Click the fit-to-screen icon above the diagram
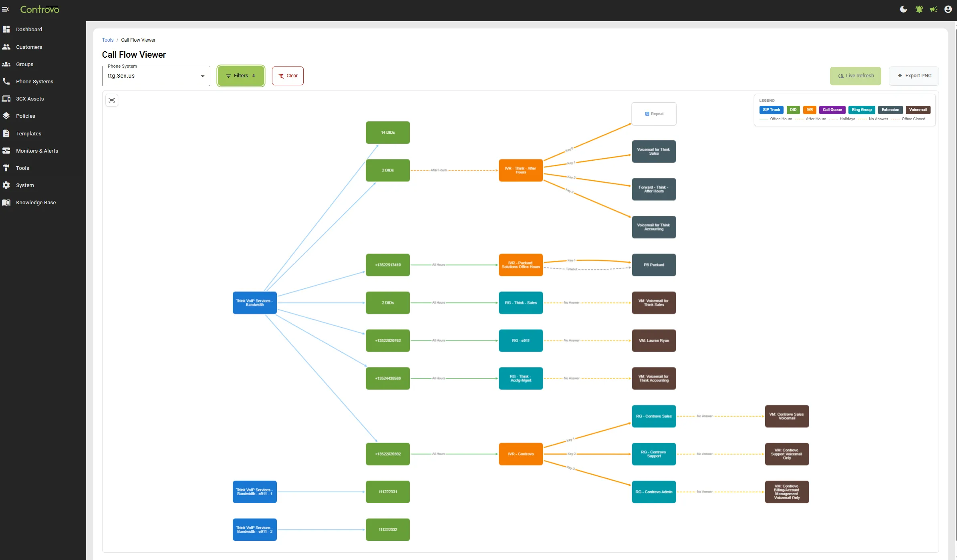Image resolution: width=957 pixels, height=560 pixels. pos(112,100)
